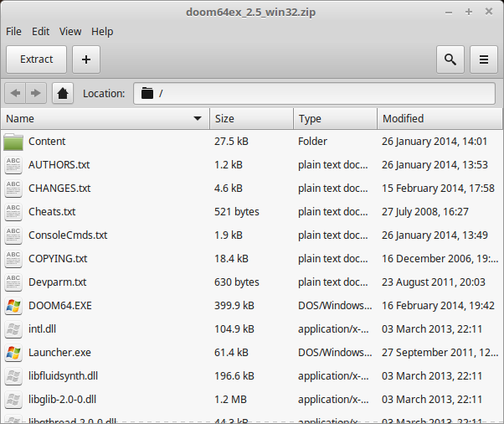Open the View menu
Image resolution: width=504 pixels, height=424 pixels.
pos(70,32)
